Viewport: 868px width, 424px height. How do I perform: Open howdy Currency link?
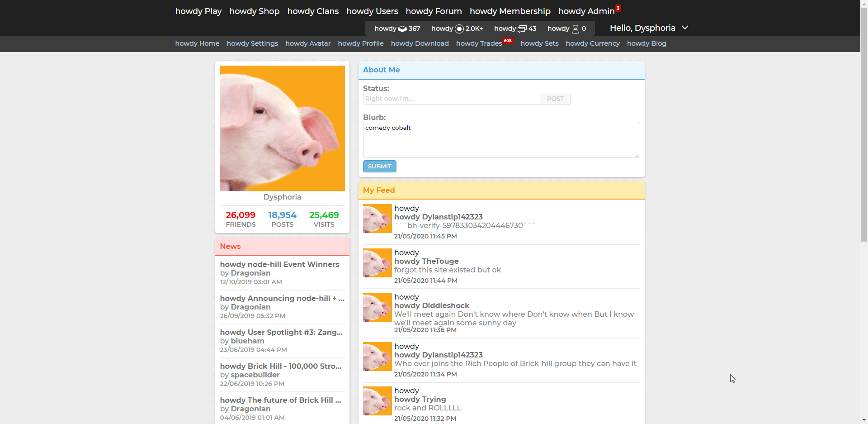pos(593,43)
